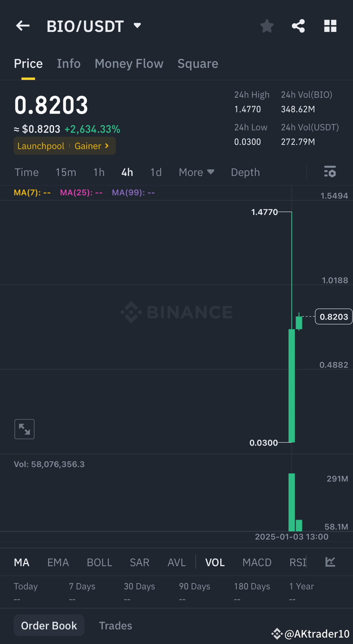Tap the 24h Vol(BIO) value 348.62M

298,109
